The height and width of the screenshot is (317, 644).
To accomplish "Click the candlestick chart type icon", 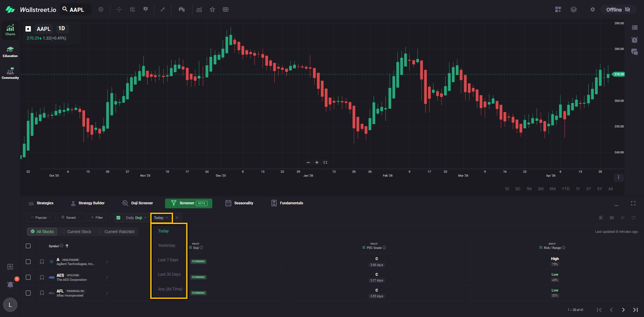I will (181, 9).
